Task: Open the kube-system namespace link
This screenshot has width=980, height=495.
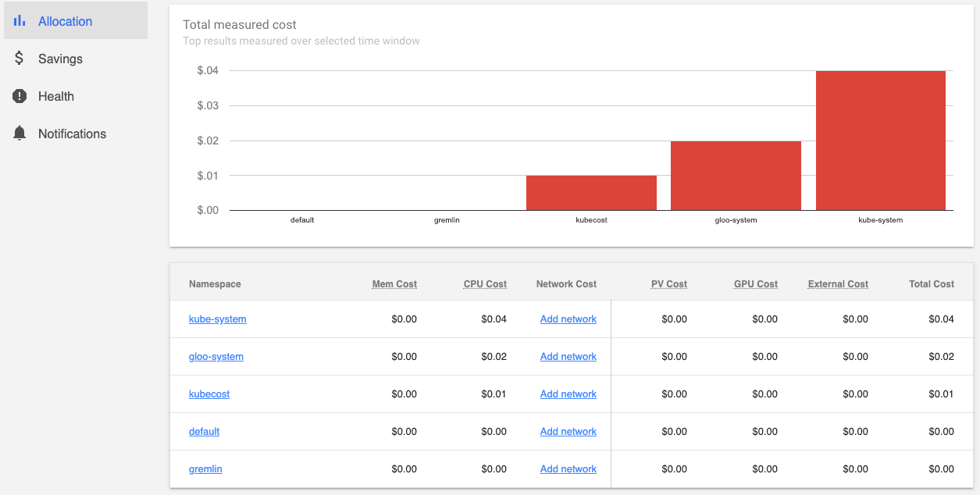Action: point(217,319)
